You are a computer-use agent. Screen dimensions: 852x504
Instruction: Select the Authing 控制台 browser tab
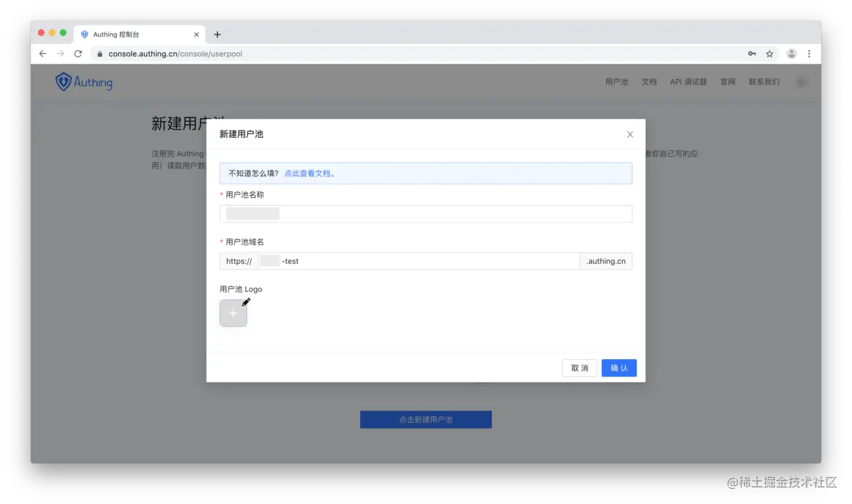pyautogui.click(x=139, y=34)
